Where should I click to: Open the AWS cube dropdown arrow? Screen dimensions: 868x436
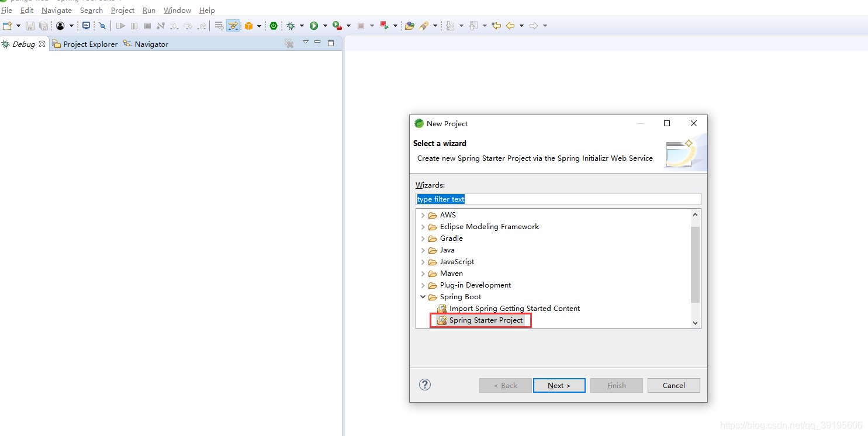259,26
